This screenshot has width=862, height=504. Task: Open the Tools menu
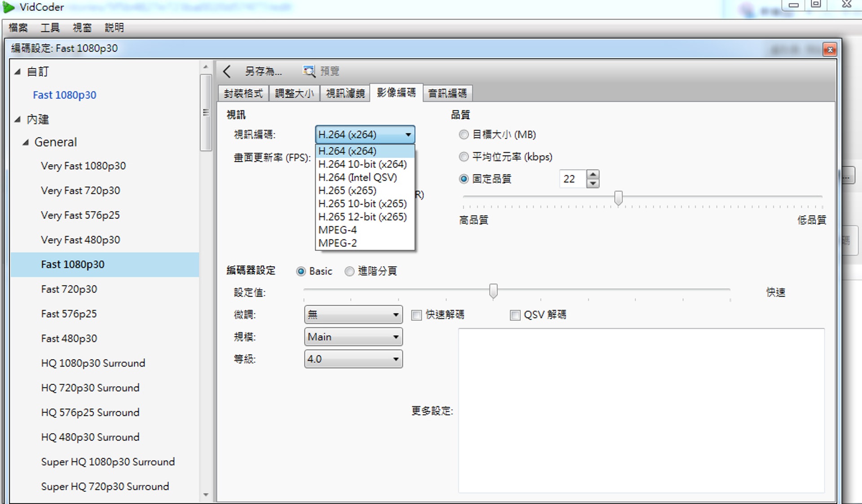pyautogui.click(x=50, y=28)
